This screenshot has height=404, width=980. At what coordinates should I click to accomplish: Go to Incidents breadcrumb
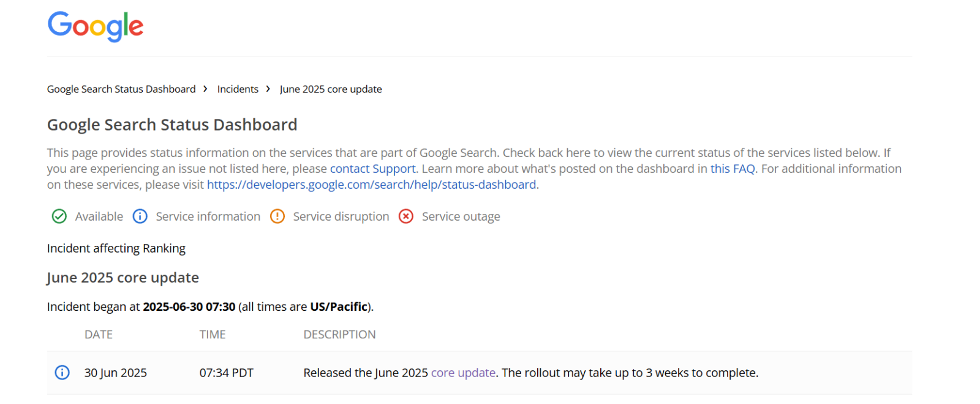[x=238, y=89]
